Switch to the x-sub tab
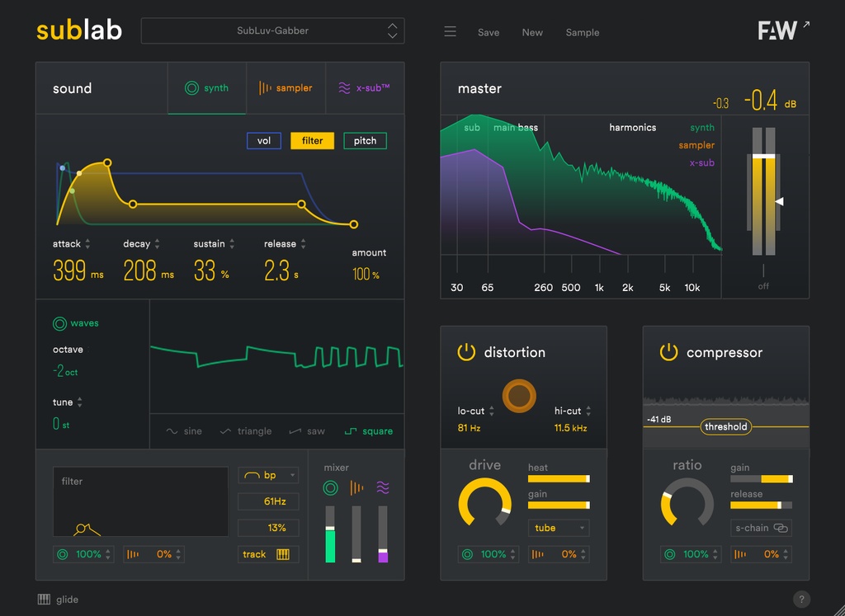 tap(364, 87)
